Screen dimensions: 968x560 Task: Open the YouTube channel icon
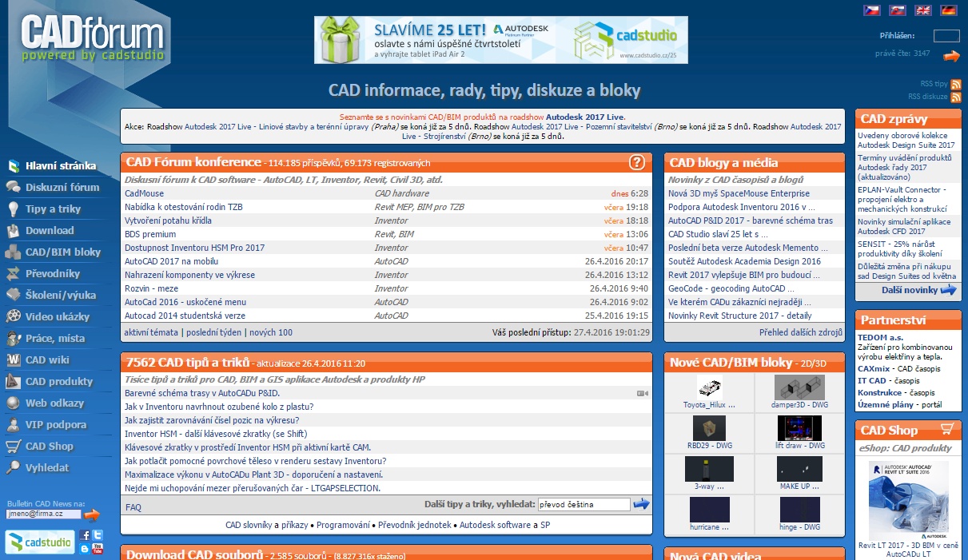[97, 548]
